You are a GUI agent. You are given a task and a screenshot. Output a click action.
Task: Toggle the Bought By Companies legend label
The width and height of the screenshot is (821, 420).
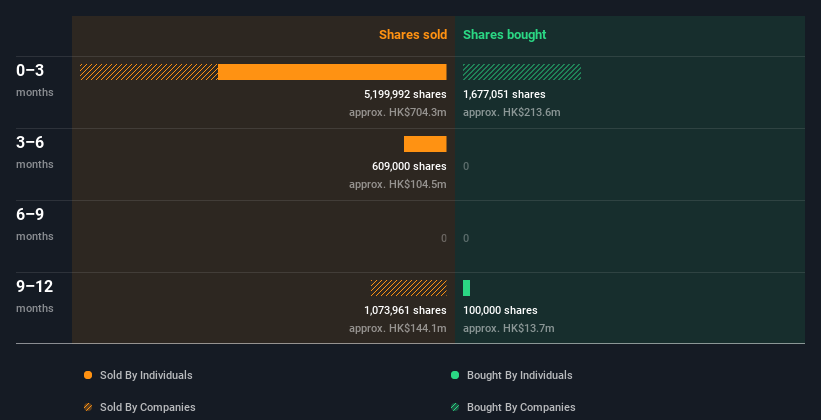coord(521,407)
